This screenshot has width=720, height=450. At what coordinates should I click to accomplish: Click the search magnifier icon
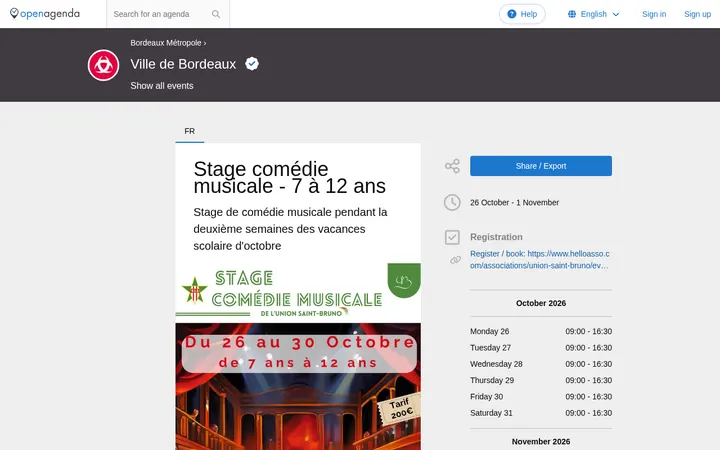pyautogui.click(x=216, y=14)
